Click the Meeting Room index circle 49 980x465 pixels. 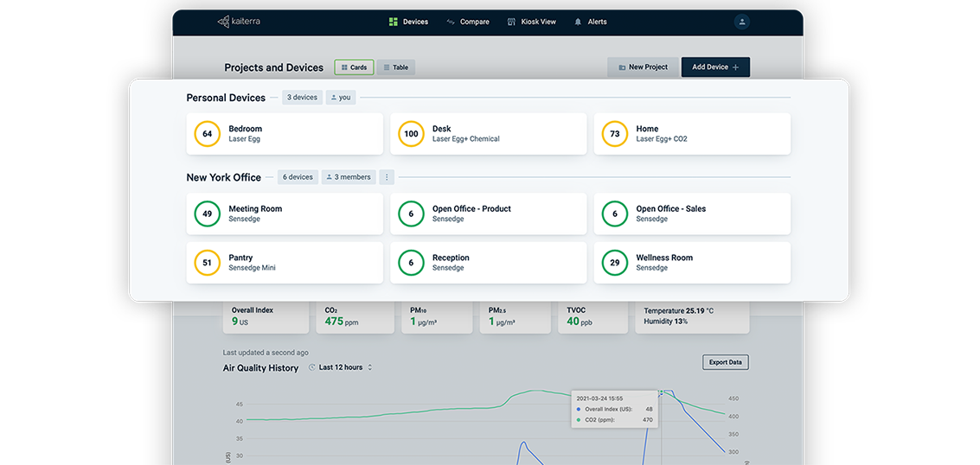pos(208,213)
